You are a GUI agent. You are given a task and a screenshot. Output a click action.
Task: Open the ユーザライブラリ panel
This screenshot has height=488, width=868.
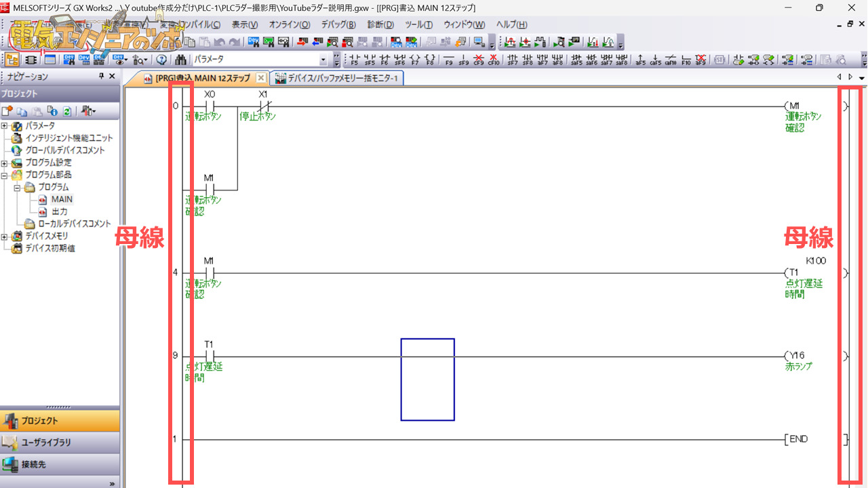click(46, 443)
